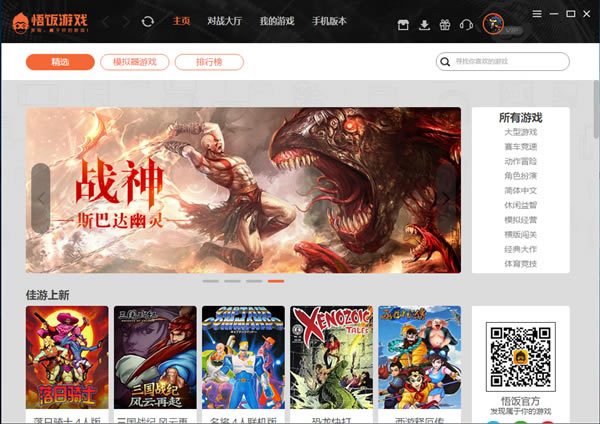This screenshot has width=600, height=424.
Task: Click the vertical scrollbar thumb
Action: tap(597, 109)
